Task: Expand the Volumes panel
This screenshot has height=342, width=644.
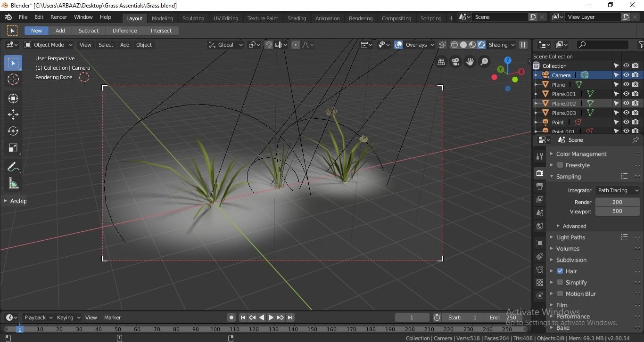Action: point(568,249)
